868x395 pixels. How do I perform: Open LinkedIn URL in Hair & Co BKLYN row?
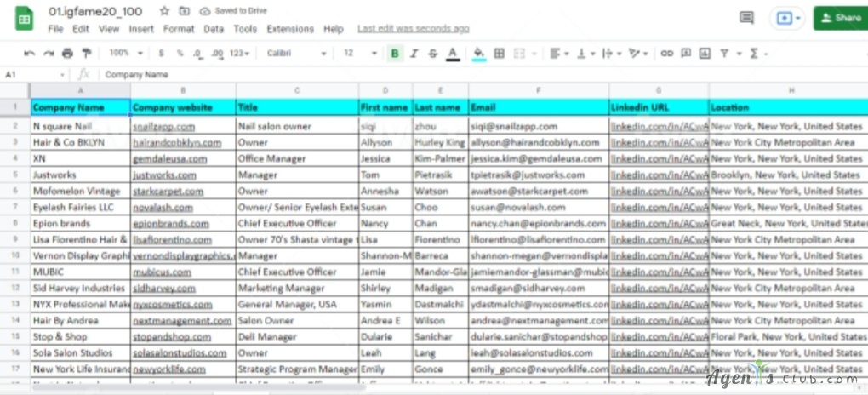[x=659, y=142]
